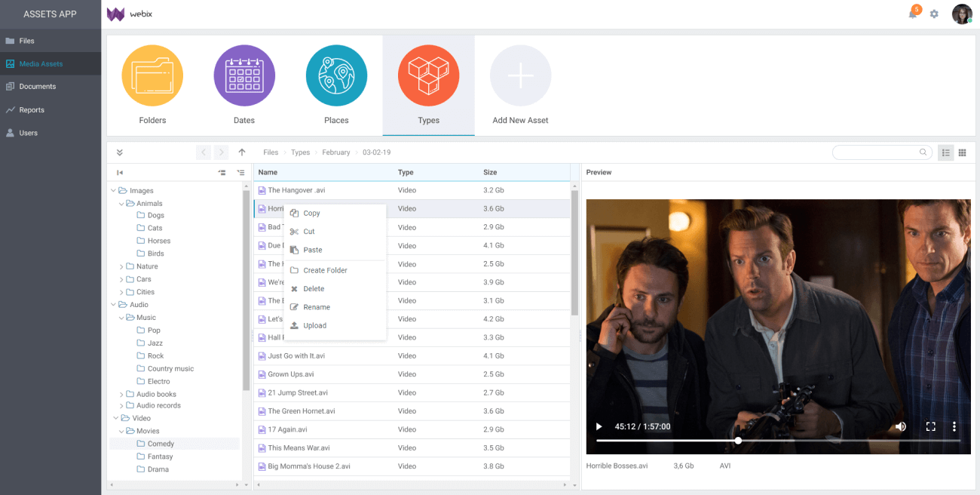Viewport: 980px width, 495px height.
Task: Switch to the Dates tab
Action: pos(244,85)
